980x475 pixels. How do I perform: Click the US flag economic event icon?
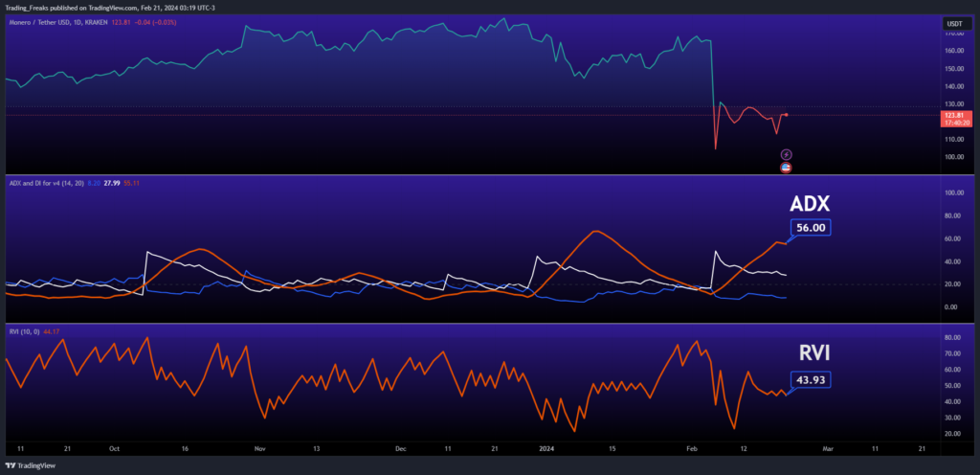[x=787, y=168]
